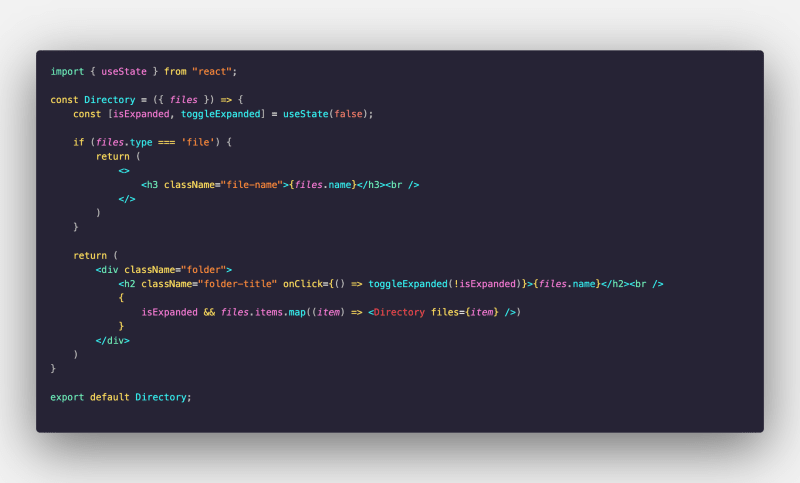Click the red Directory JSX tag

pyautogui.click(x=399, y=312)
